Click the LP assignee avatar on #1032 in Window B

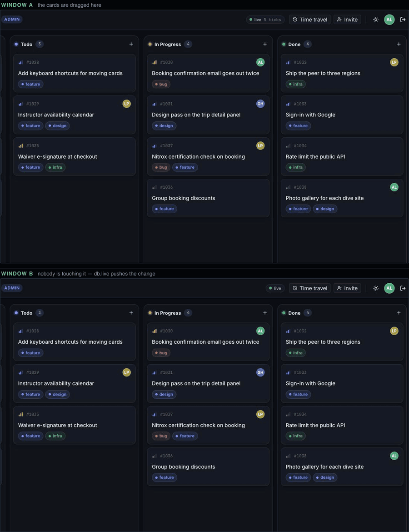[394, 331]
